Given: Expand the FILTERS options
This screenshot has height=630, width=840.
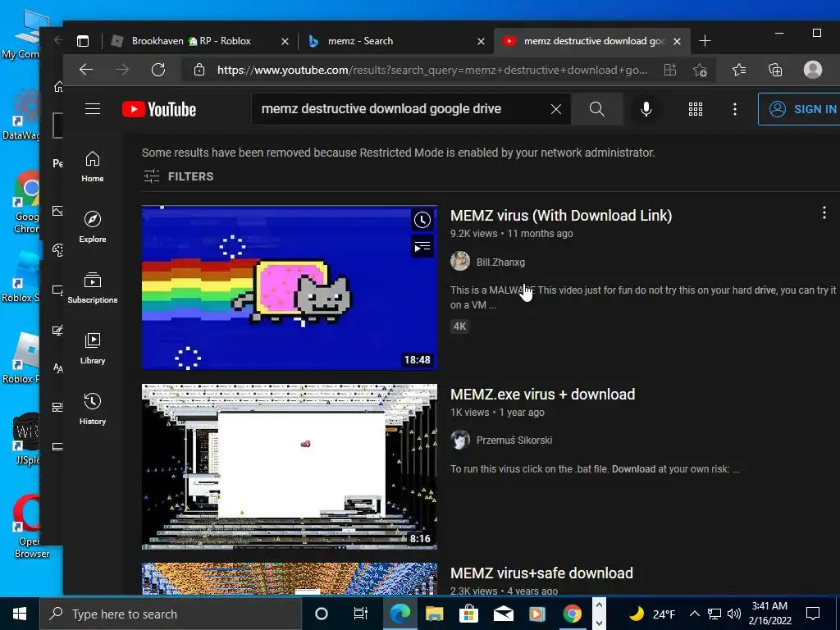Looking at the screenshot, I should [178, 176].
